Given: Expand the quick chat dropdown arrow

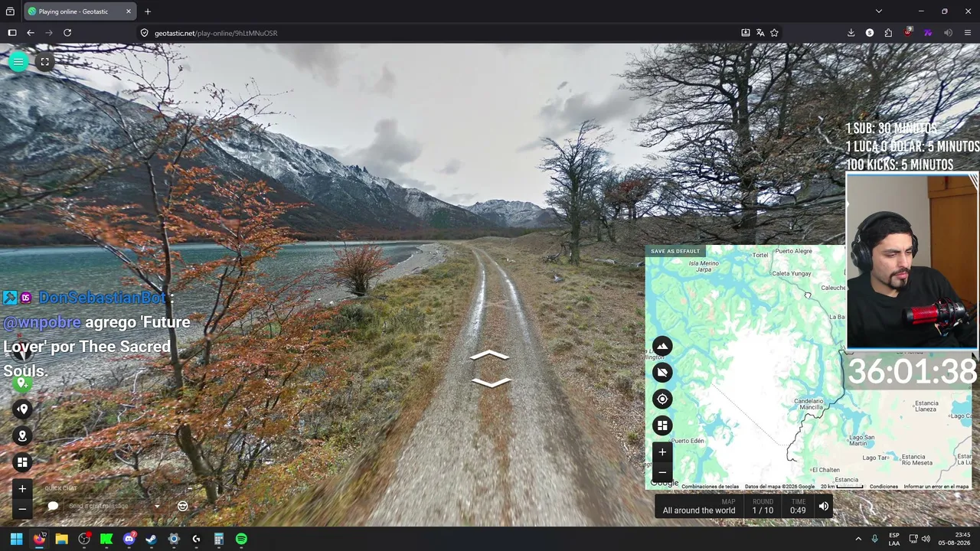Looking at the screenshot, I should pyautogui.click(x=157, y=506).
